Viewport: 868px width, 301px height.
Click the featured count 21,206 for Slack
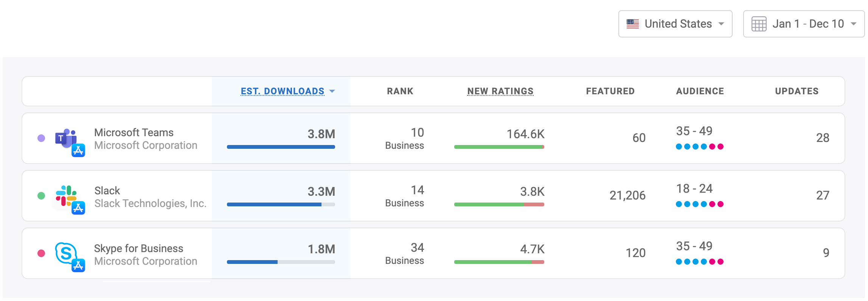point(627,195)
